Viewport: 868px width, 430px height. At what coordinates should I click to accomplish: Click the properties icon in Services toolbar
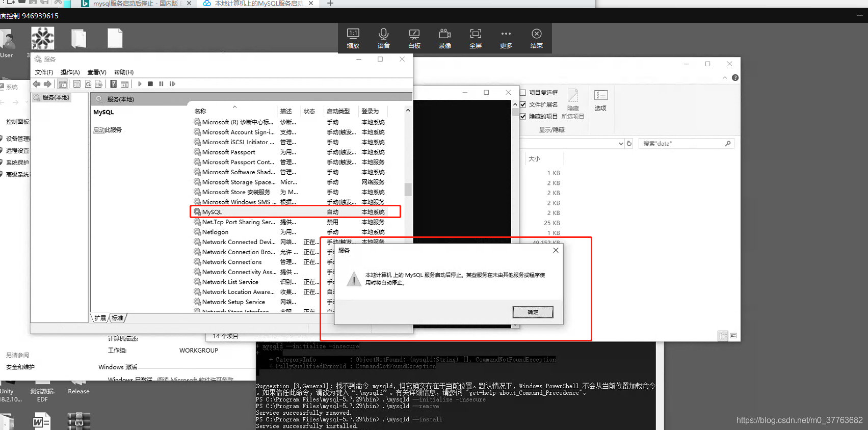[77, 84]
